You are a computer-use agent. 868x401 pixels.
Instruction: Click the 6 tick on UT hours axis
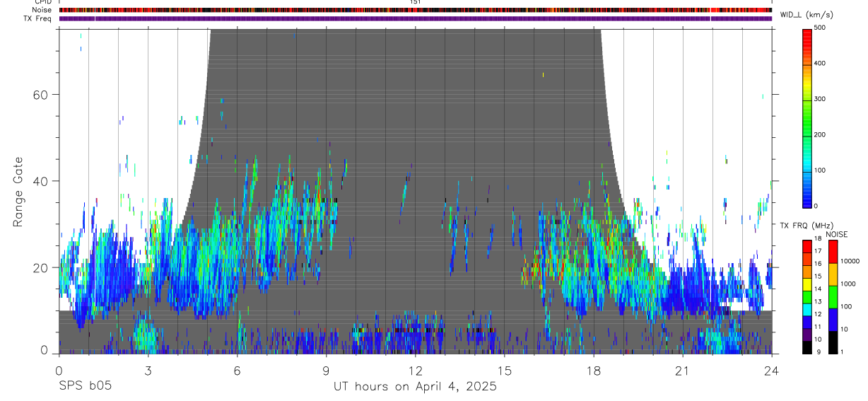click(x=237, y=371)
